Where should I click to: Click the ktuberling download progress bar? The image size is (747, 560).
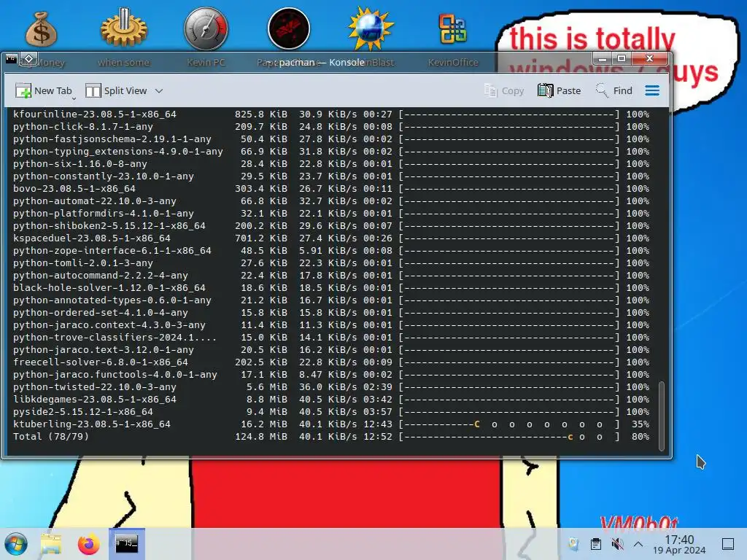[509, 424]
